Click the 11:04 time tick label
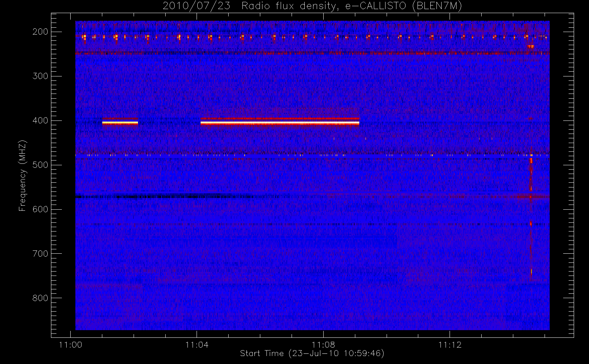 click(197, 345)
